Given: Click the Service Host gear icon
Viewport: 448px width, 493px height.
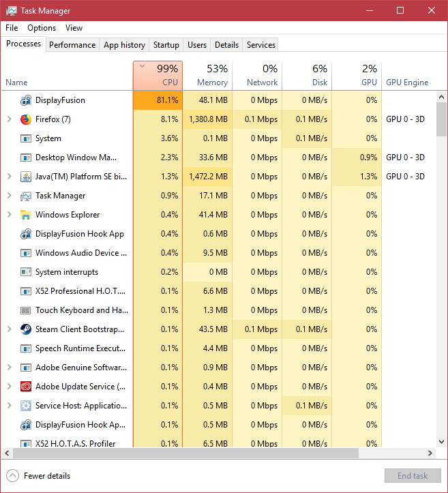Looking at the screenshot, I should (x=26, y=406).
